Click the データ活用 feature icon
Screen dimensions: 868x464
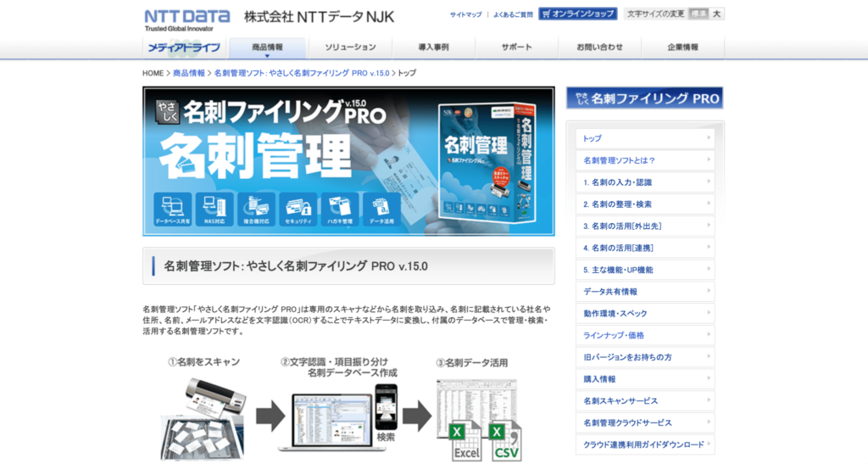(x=381, y=210)
